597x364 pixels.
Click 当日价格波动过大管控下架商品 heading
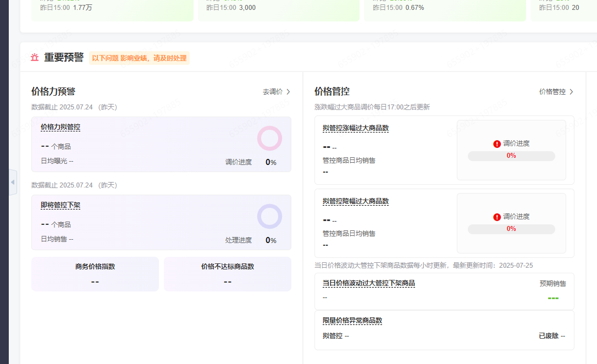click(368, 283)
